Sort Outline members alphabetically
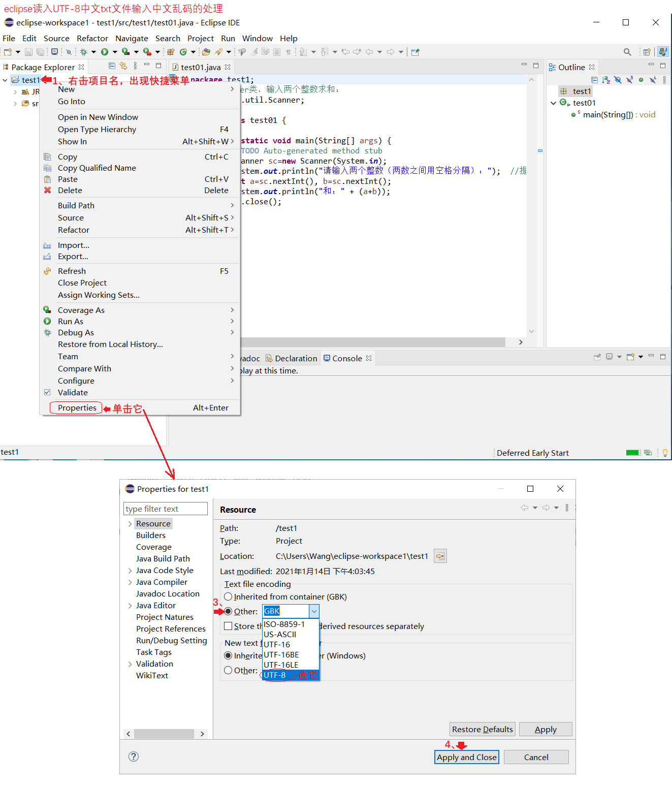Viewport: 672px width, 786px height. pos(606,80)
